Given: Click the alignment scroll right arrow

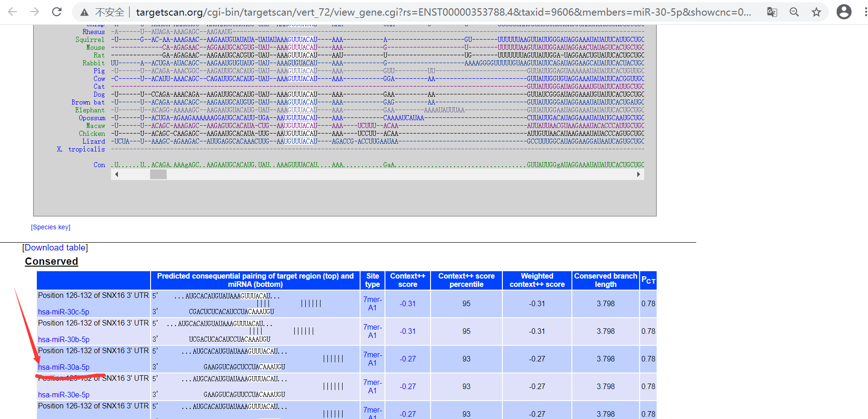Looking at the screenshot, I should pos(638,174).
